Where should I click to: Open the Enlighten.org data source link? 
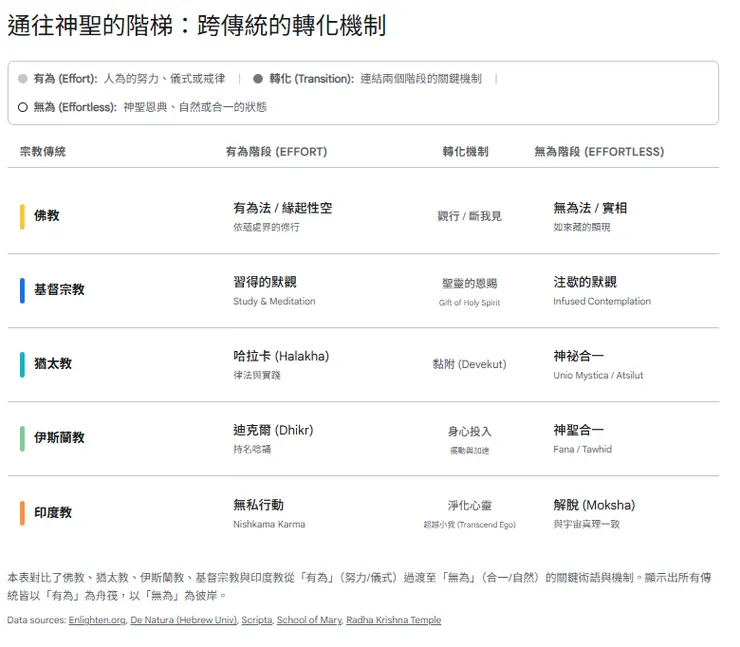click(x=97, y=620)
